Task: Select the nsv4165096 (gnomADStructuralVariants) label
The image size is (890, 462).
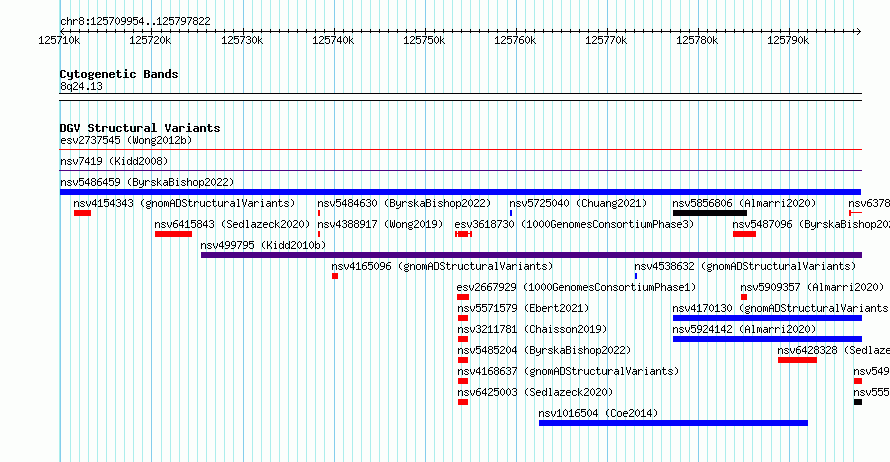Action: (442, 266)
